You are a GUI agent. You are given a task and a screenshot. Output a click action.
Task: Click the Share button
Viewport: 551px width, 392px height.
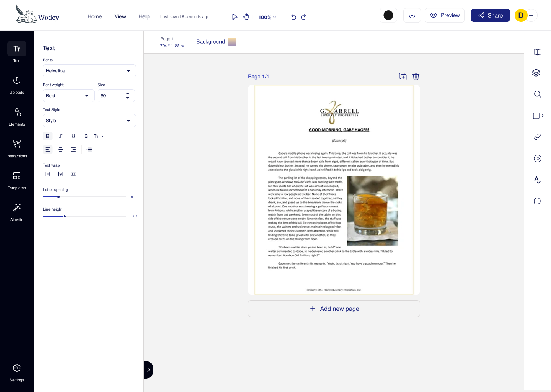490,15
